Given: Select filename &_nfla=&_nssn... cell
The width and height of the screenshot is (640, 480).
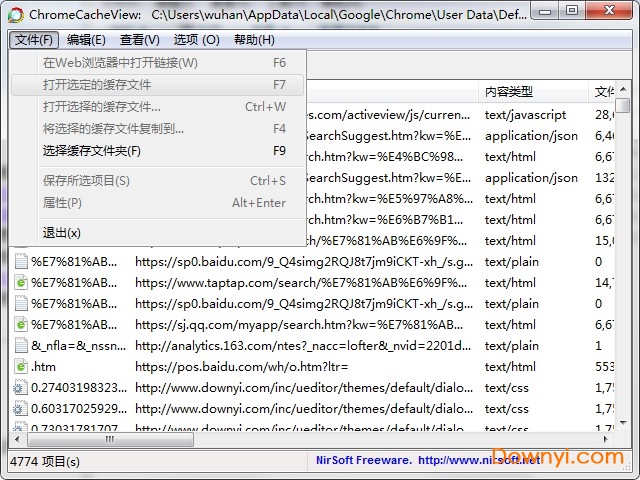Looking at the screenshot, I should coord(78,346).
